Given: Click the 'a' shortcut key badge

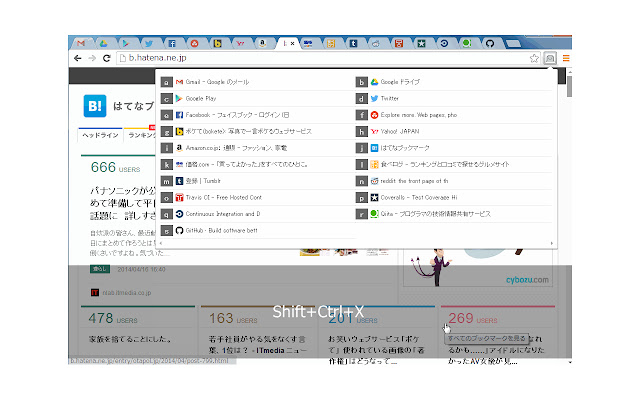Looking at the screenshot, I should (166, 82).
